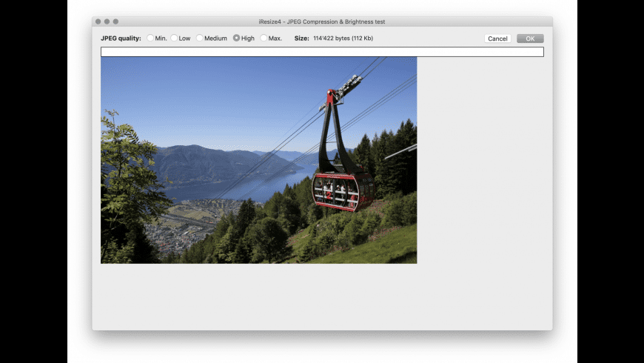The height and width of the screenshot is (363, 644).
Task: Click the brightness bar below the quality options
Action: (x=323, y=52)
